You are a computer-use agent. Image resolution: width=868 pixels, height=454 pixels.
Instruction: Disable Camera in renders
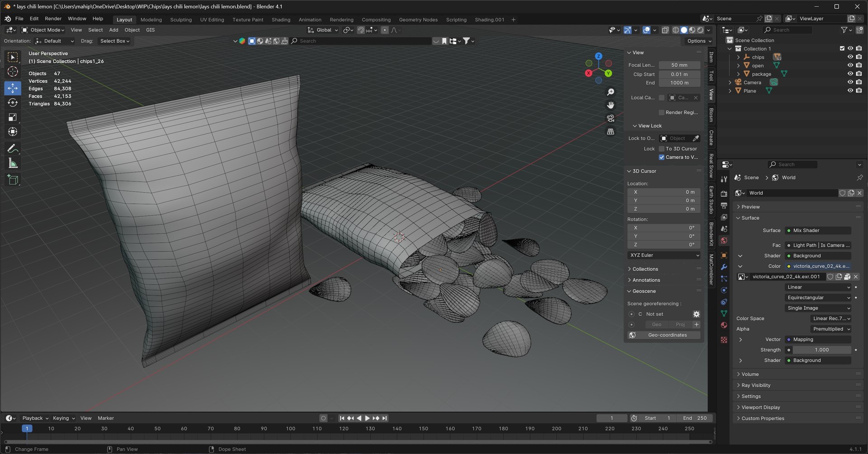(859, 82)
